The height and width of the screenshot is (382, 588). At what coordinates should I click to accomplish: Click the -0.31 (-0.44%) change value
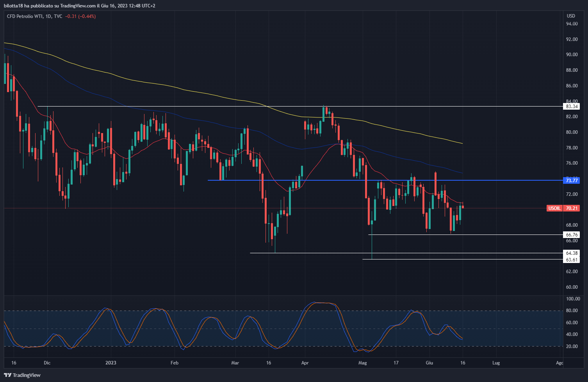pyautogui.click(x=80, y=16)
